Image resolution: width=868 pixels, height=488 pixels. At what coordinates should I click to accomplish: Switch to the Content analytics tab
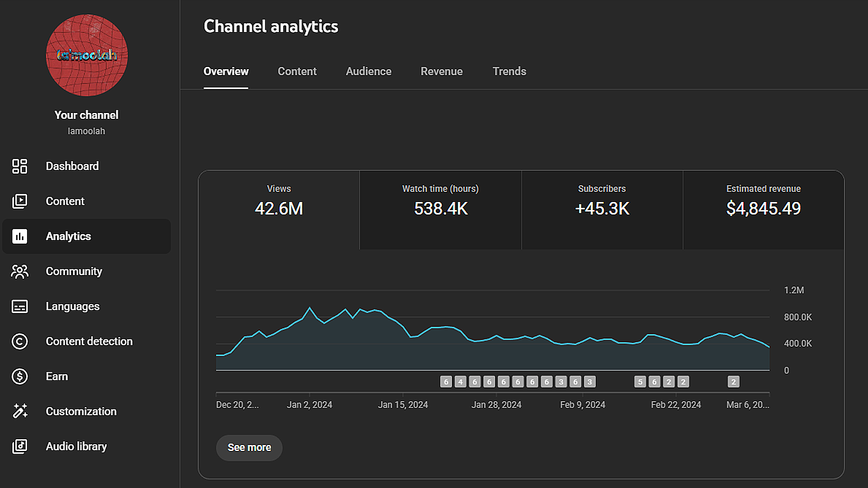pyautogui.click(x=297, y=71)
